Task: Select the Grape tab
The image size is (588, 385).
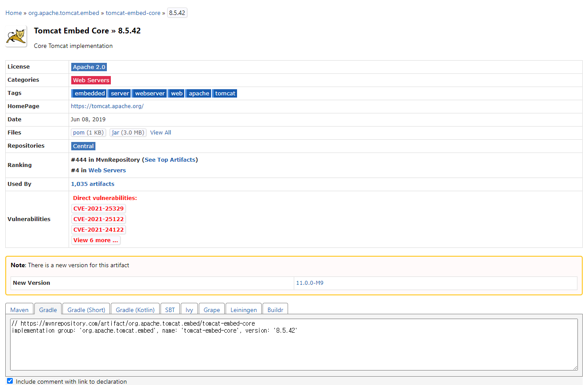Action: 212,309
